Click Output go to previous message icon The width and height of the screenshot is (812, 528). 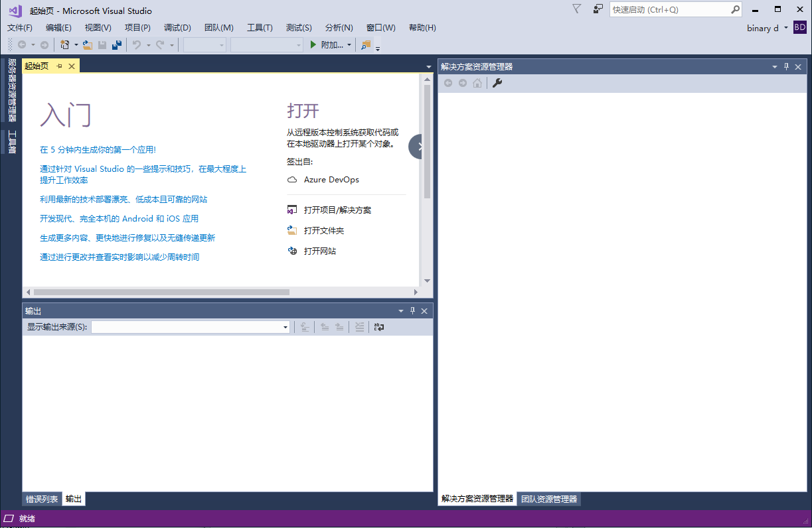coord(325,326)
